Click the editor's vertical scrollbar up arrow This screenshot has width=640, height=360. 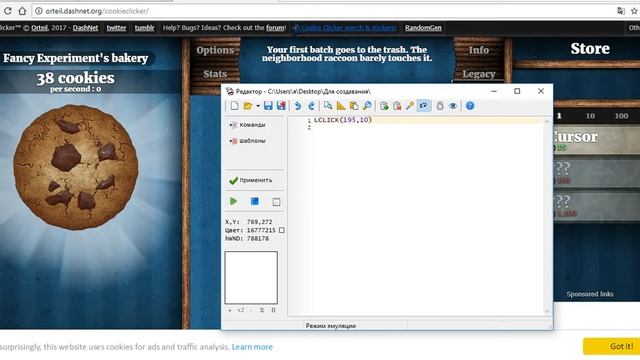pos(547,121)
